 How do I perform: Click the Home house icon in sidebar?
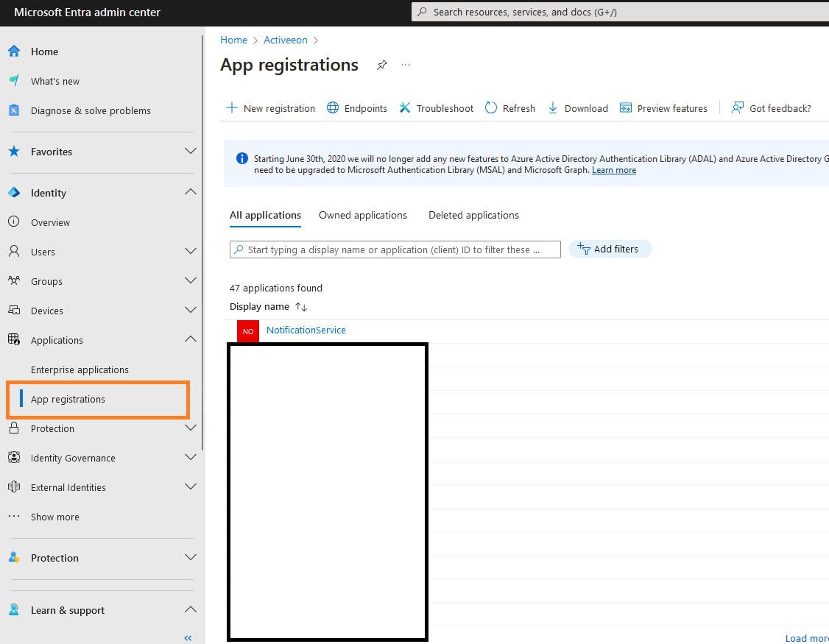click(14, 52)
